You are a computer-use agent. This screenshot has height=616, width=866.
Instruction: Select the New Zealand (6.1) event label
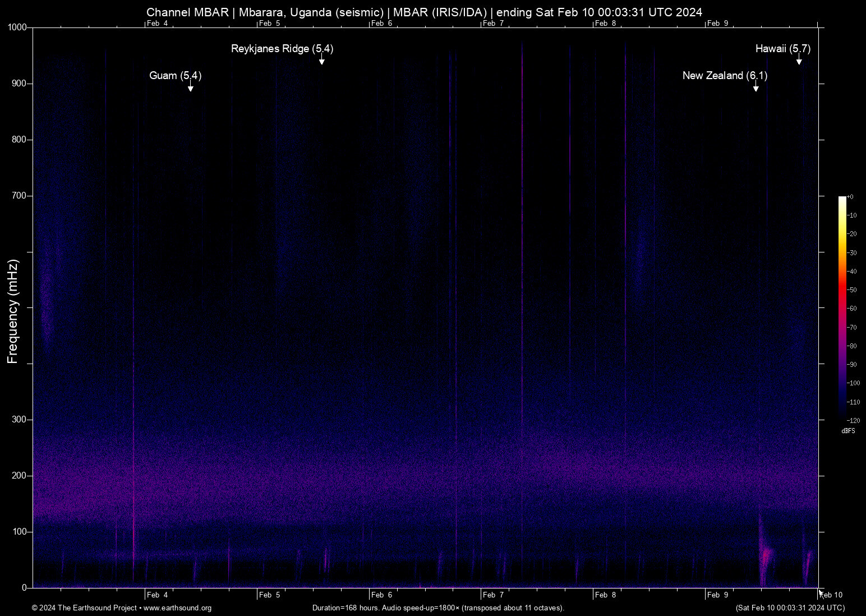tap(725, 76)
